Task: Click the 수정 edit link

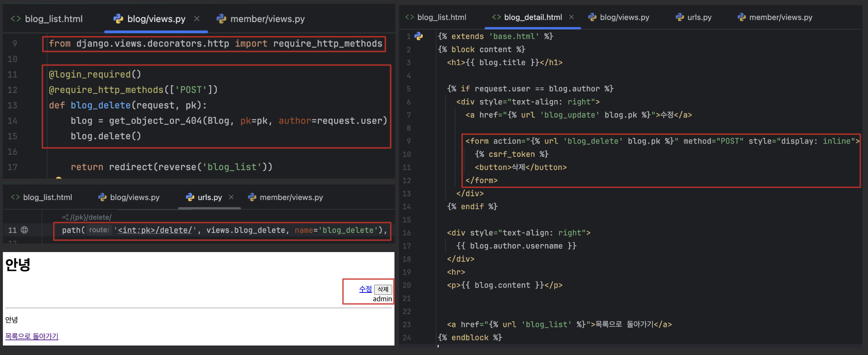Action: [x=365, y=289]
